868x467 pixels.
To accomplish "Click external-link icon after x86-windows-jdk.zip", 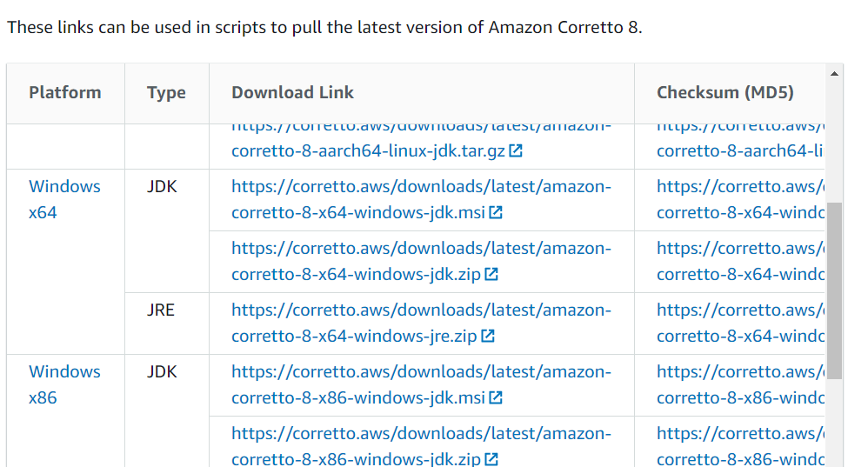I will click(x=491, y=459).
